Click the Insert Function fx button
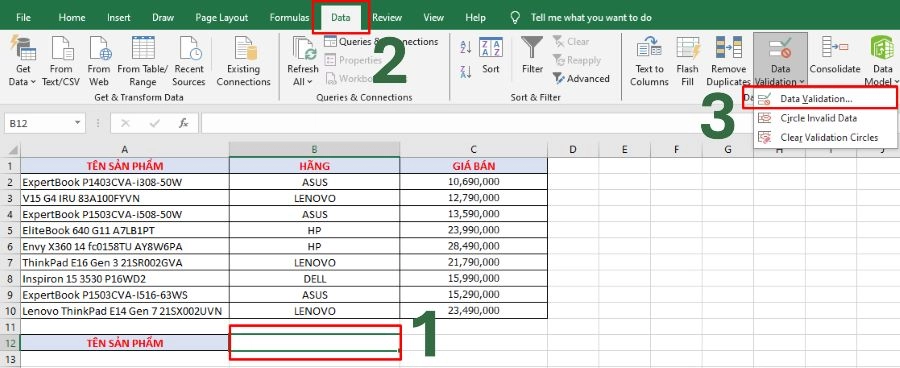This screenshot has width=900, height=368. pos(184,123)
